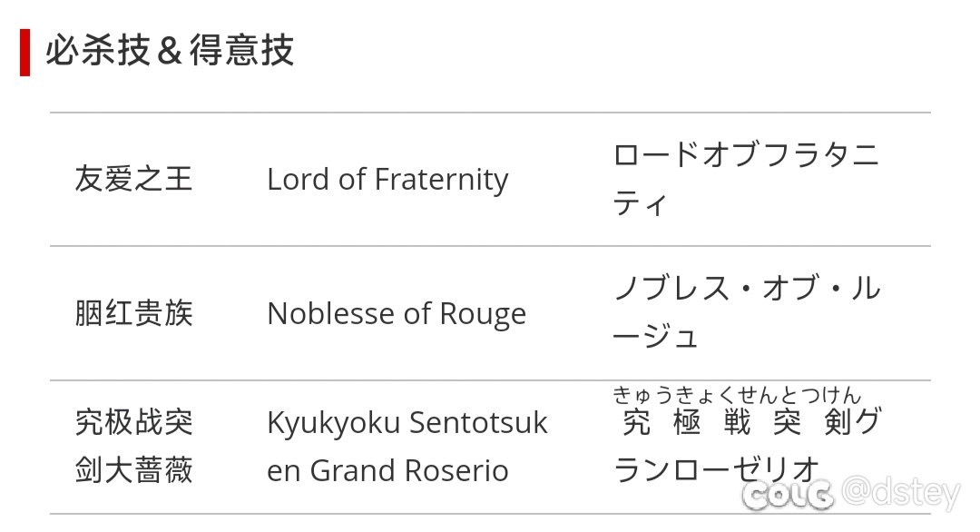The height and width of the screenshot is (532, 980).
Task: Click the word Rouge
Action: pos(483,314)
